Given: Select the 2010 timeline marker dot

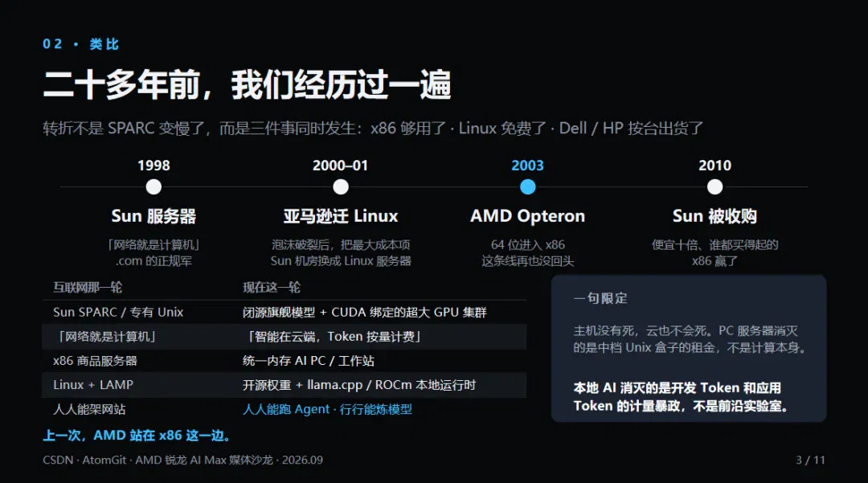Looking at the screenshot, I should (714, 187).
